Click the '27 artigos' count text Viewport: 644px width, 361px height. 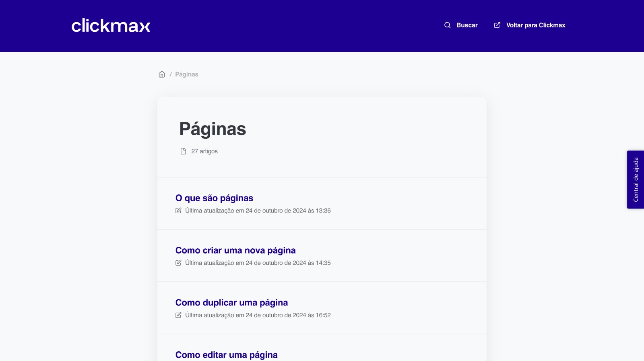tap(204, 151)
